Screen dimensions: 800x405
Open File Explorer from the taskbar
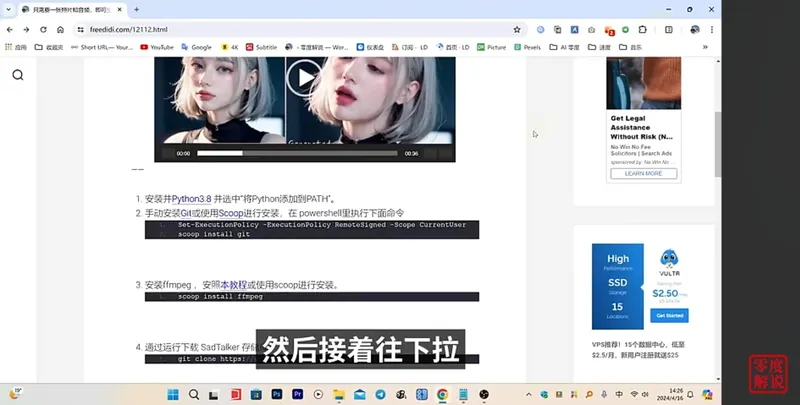pyautogui.click(x=339, y=394)
